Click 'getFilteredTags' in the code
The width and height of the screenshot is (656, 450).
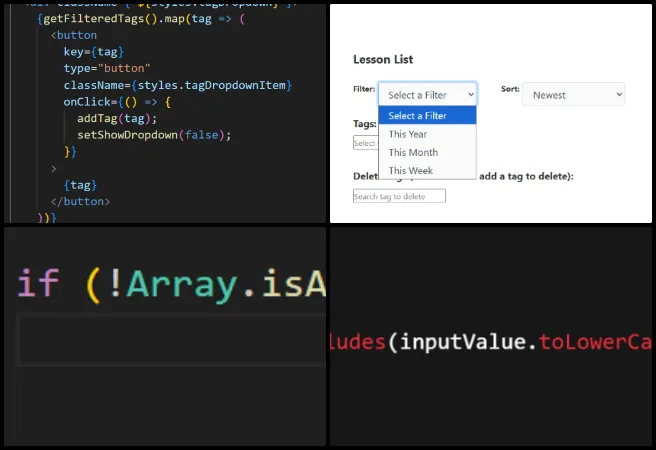92,19
